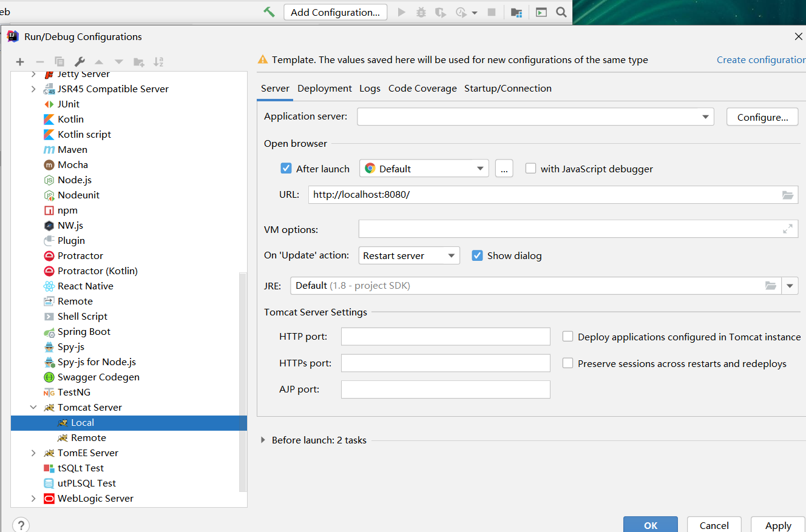Expand the TomEE Server tree node
Screen dimensions: 806x532
[33, 453]
